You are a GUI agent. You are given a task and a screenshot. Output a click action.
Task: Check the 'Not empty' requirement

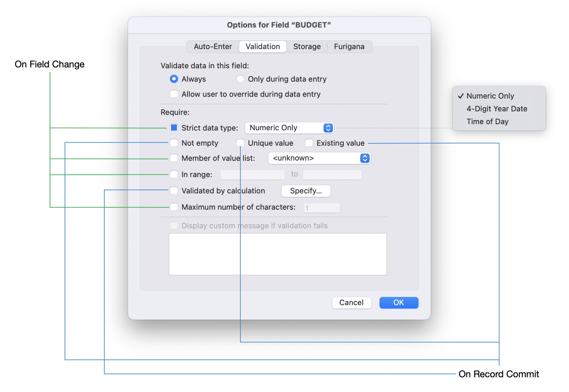tap(174, 143)
